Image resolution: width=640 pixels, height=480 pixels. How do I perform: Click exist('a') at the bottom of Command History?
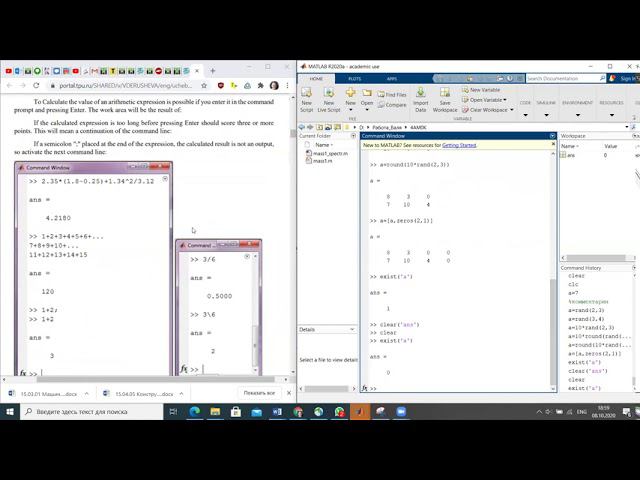point(584,388)
